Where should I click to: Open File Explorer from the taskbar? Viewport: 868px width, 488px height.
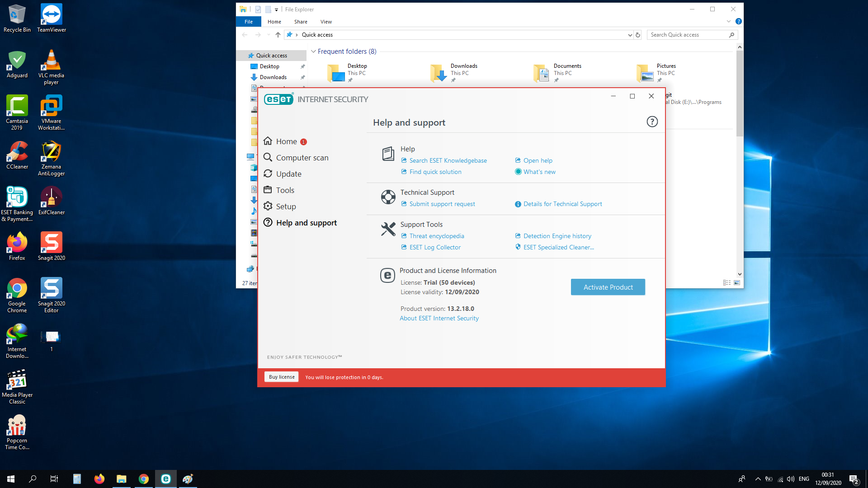122,479
